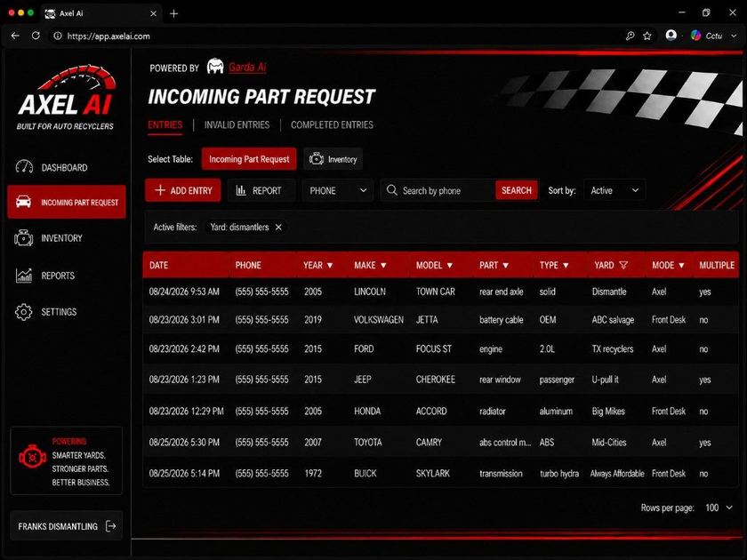This screenshot has height=560, width=747.
Task: Sort by the MODEL column arrow
Action: (449, 265)
